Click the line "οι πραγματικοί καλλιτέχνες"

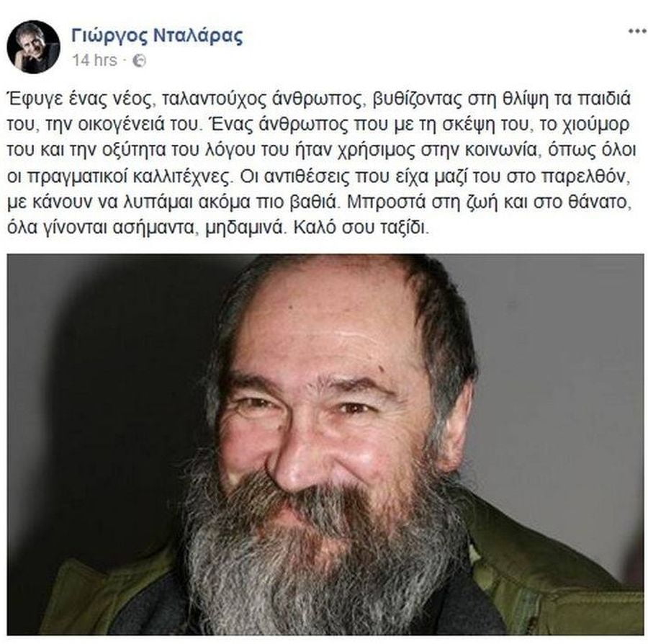tap(117, 177)
